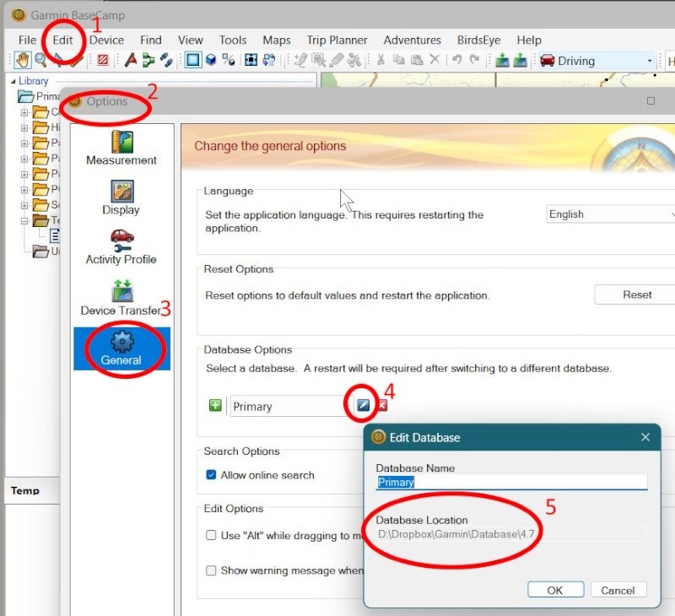
Task: Click the Redo arrow icon
Action: click(x=474, y=60)
